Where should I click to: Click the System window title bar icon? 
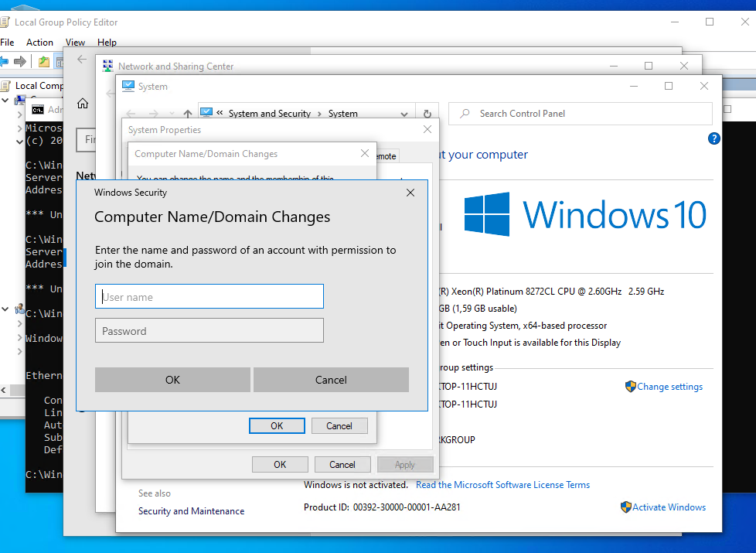pos(128,86)
